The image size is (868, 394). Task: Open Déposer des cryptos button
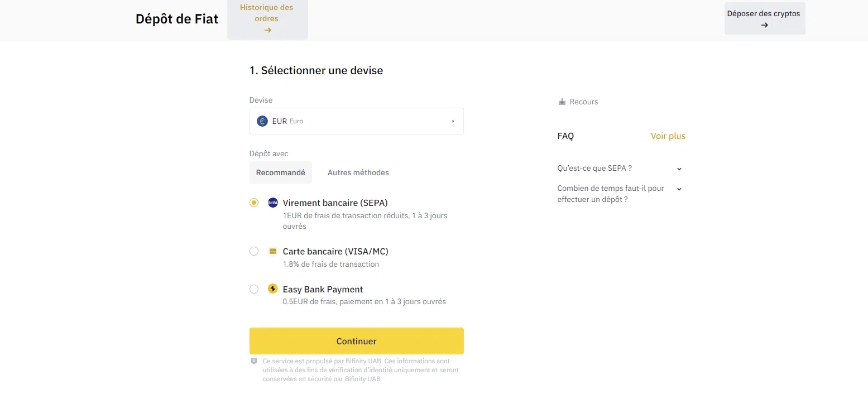click(765, 19)
